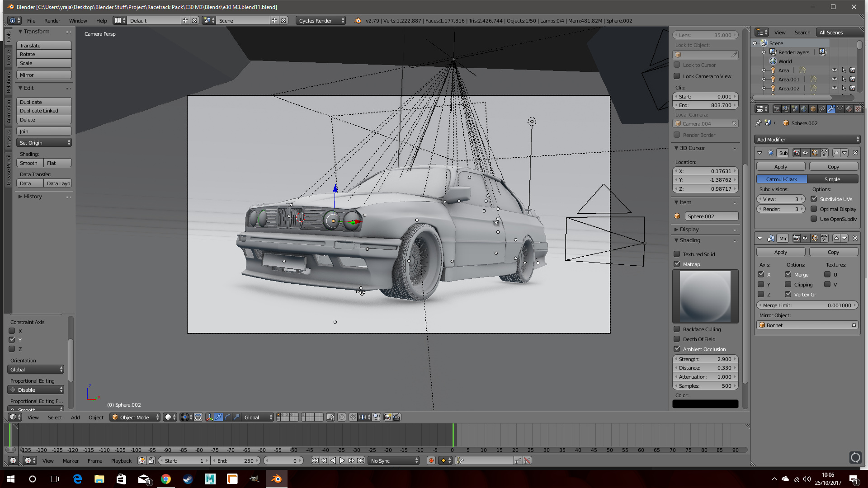
Task: Click lock camera and layers icon
Action: tap(330, 417)
